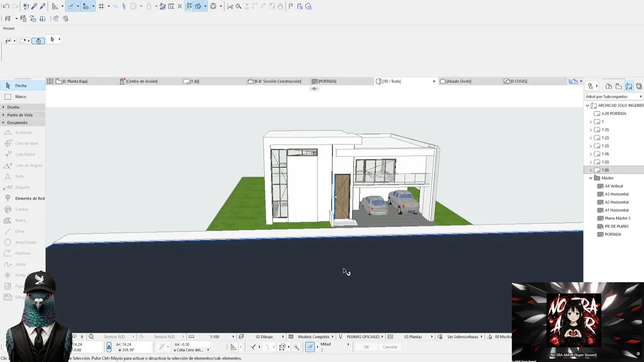
Task: Switch to the Alzado Oeste tab
Action: (469, 81)
